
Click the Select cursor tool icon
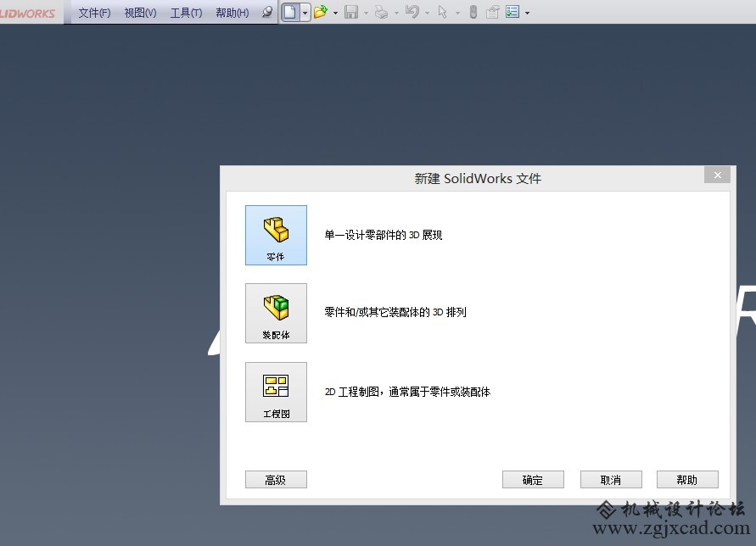point(442,12)
